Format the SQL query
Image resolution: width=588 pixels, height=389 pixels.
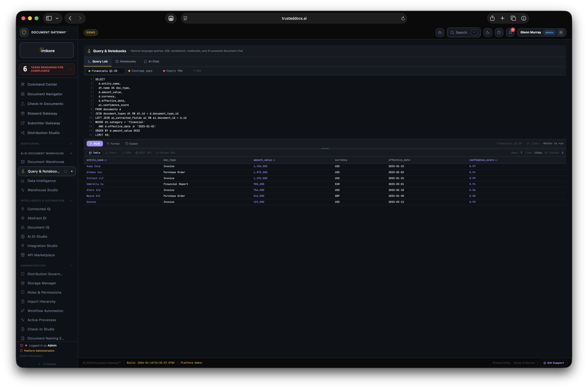pyautogui.click(x=113, y=144)
